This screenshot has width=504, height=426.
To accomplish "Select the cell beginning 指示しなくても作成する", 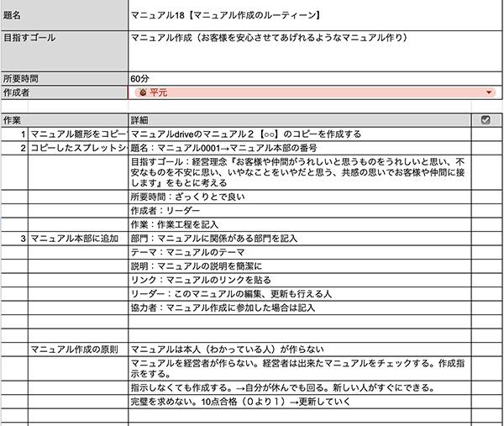I will tap(300, 387).
